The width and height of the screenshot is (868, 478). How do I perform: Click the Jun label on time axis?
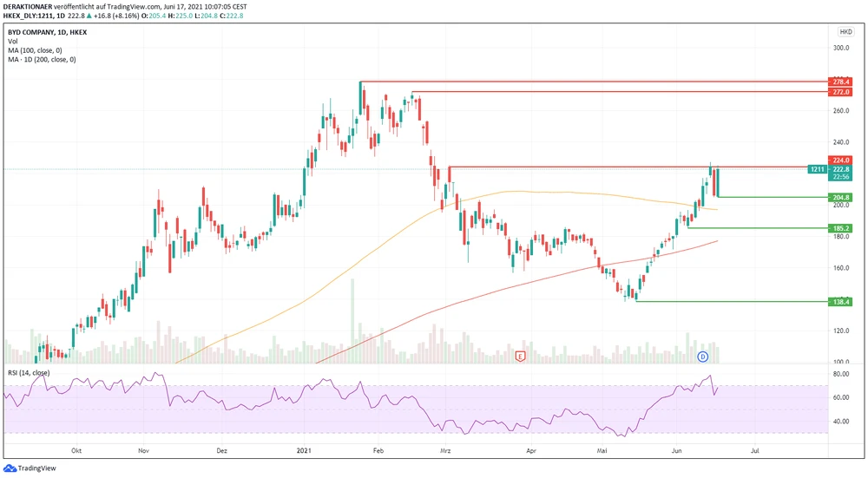676,451
